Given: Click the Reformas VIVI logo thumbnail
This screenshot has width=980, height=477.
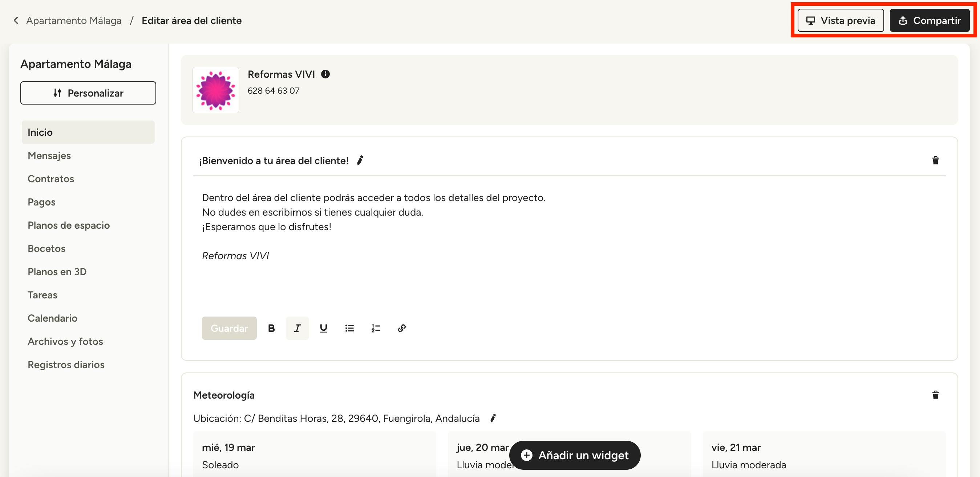Looking at the screenshot, I should pos(216,90).
